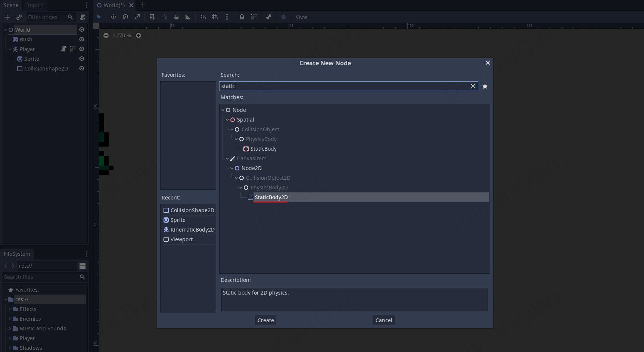Select the Rotate Mode tool
This screenshot has height=352, width=644.
tap(125, 17)
